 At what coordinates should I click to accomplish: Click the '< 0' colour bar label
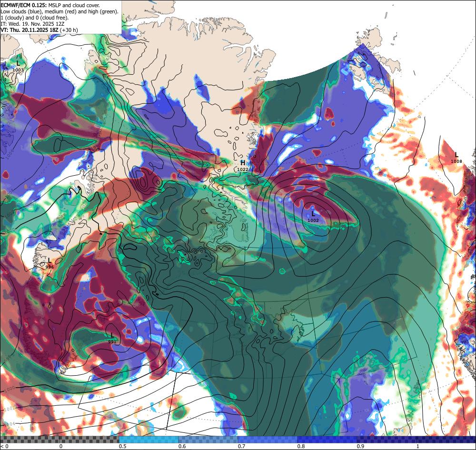[4, 446]
